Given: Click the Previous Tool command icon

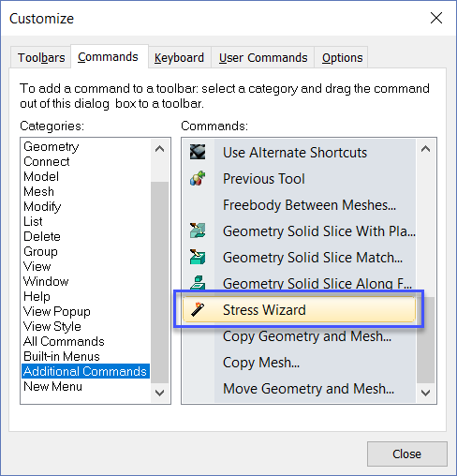Looking at the screenshot, I should point(198,178).
